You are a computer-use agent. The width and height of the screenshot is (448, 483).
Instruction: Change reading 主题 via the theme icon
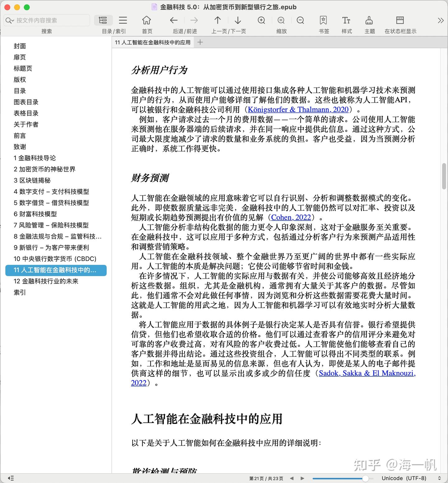click(x=369, y=20)
